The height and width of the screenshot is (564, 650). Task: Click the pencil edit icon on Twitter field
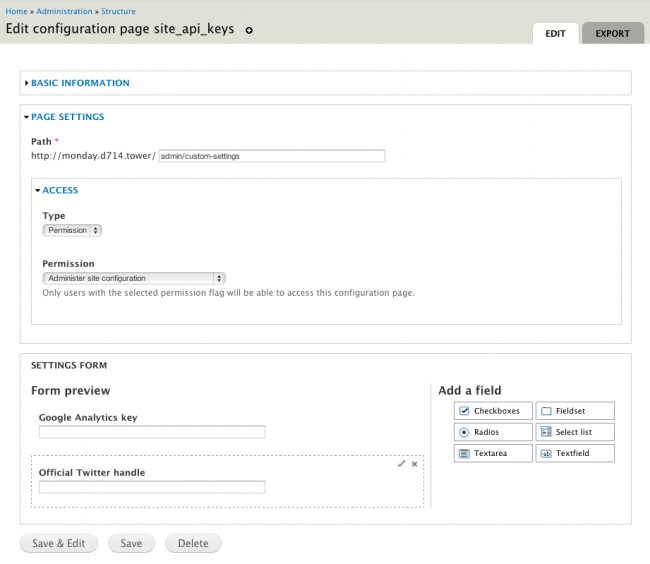(x=402, y=464)
